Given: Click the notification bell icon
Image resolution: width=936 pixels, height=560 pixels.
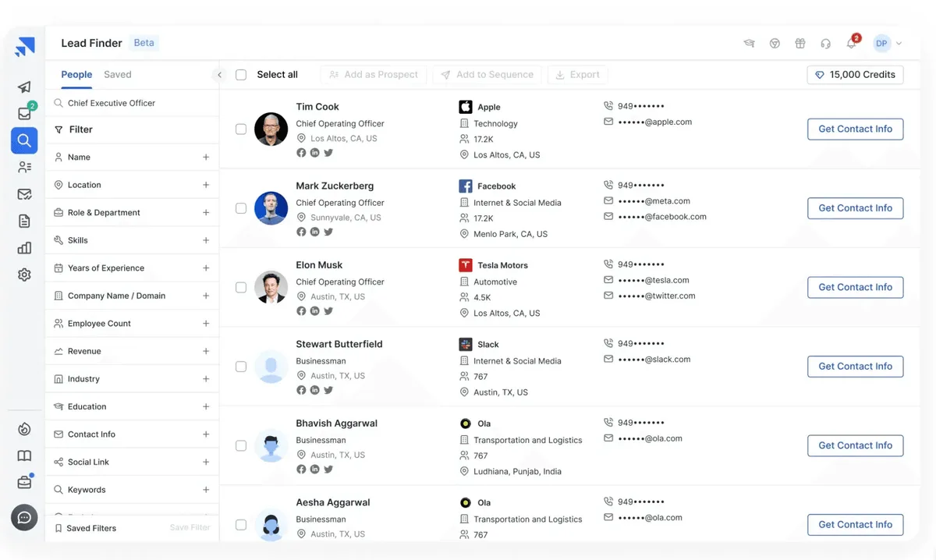Looking at the screenshot, I should point(851,44).
